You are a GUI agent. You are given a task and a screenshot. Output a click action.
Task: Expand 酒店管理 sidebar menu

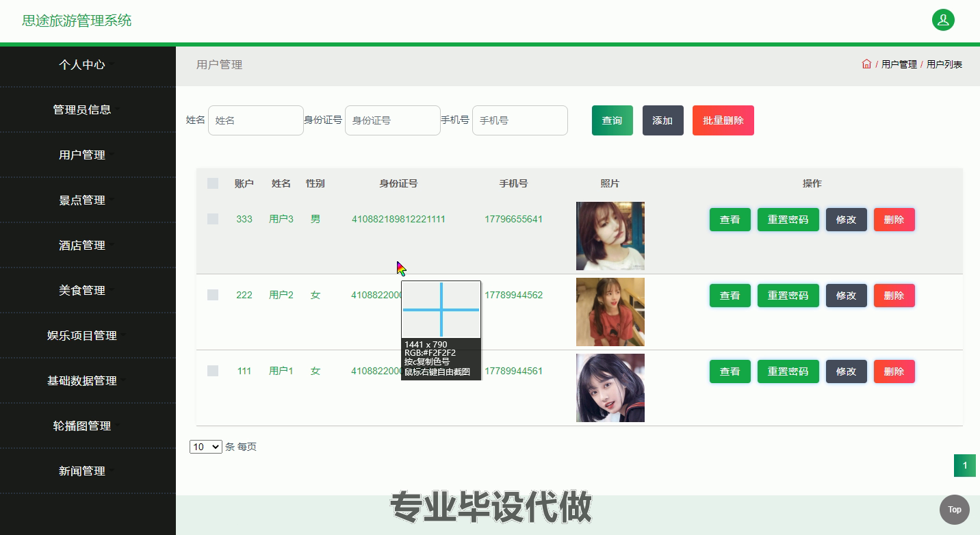coord(88,245)
